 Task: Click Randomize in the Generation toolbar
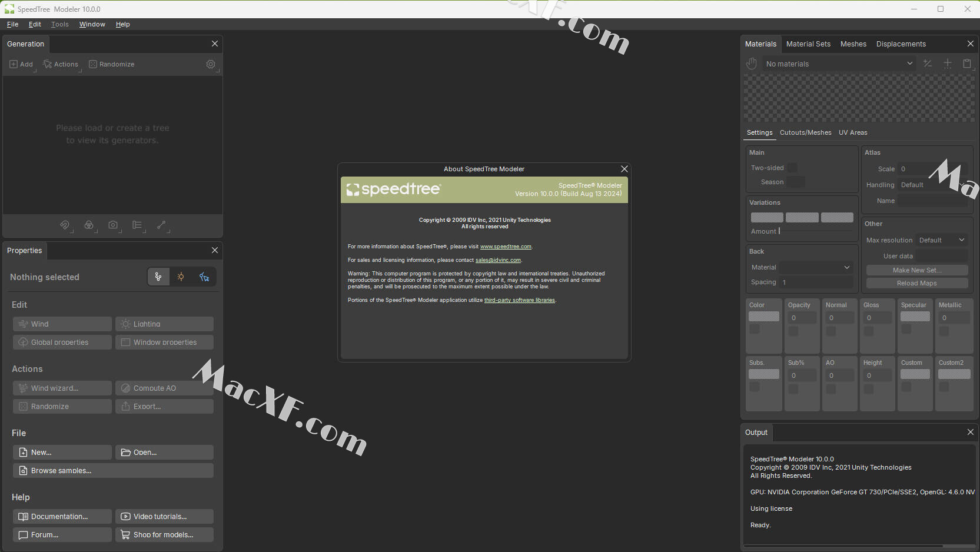tap(112, 64)
